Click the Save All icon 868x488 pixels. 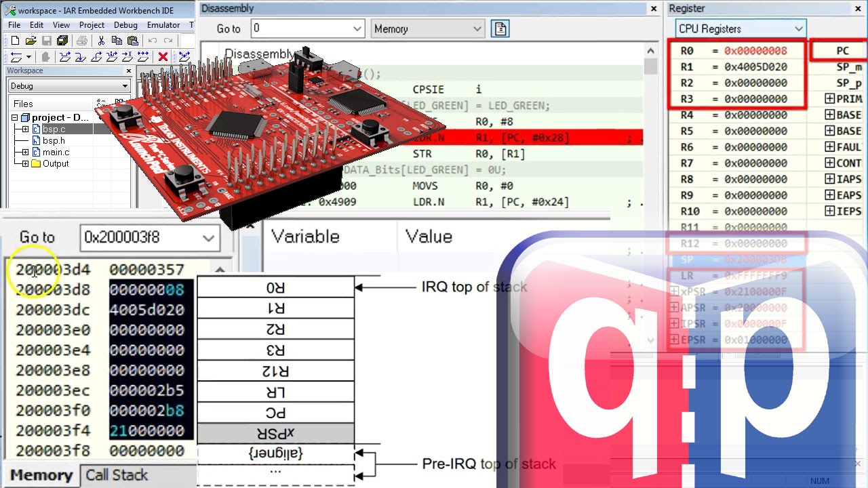[62, 41]
